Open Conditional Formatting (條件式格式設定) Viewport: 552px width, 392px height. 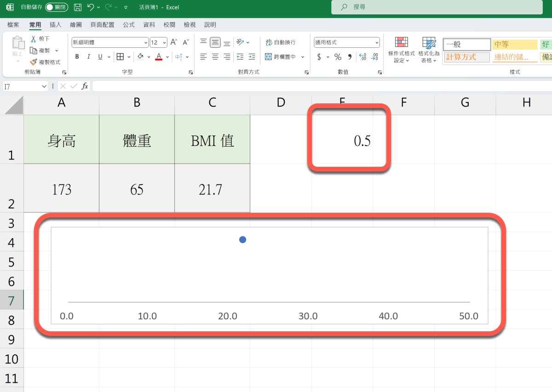click(x=402, y=50)
